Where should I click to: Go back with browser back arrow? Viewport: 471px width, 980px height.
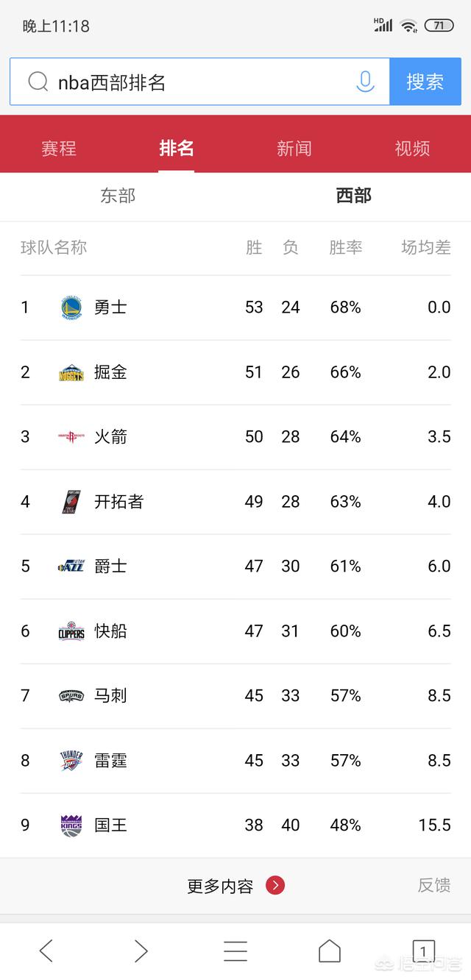(x=46, y=951)
